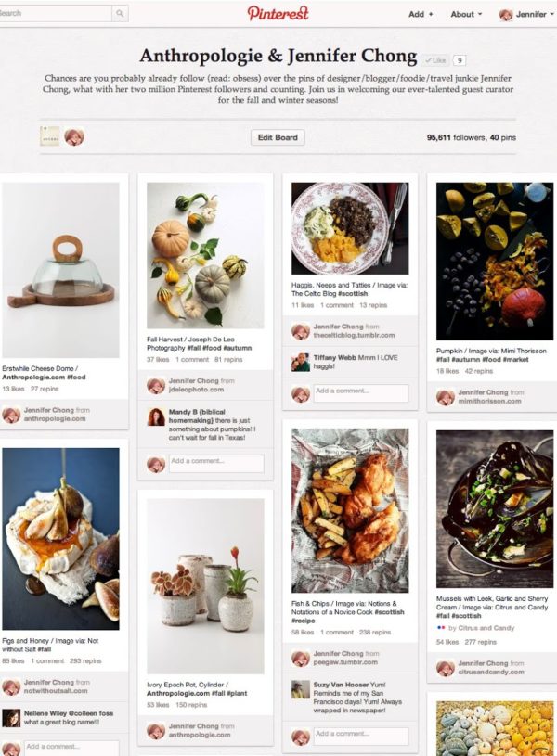Click the Edit Board button

click(278, 137)
